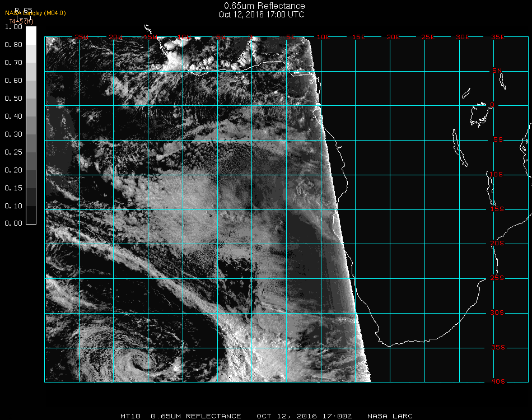Click the 0 equator latitude label
The image size is (532, 420).
coord(492,105)
